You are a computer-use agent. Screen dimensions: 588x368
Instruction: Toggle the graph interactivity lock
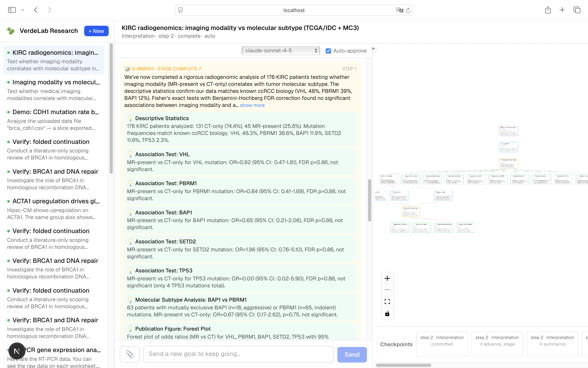coord(387,313)
